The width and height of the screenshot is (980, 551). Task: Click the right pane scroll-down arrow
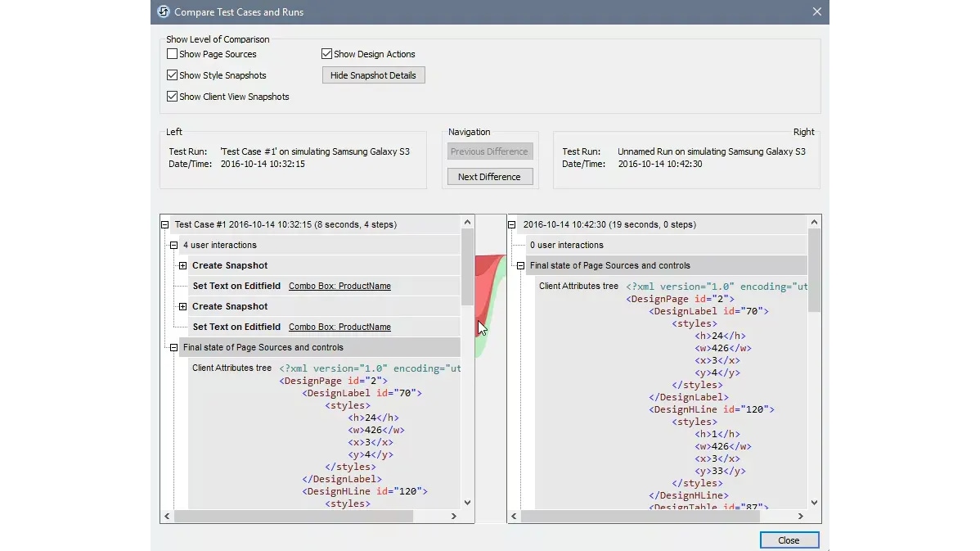pos(814,503)
